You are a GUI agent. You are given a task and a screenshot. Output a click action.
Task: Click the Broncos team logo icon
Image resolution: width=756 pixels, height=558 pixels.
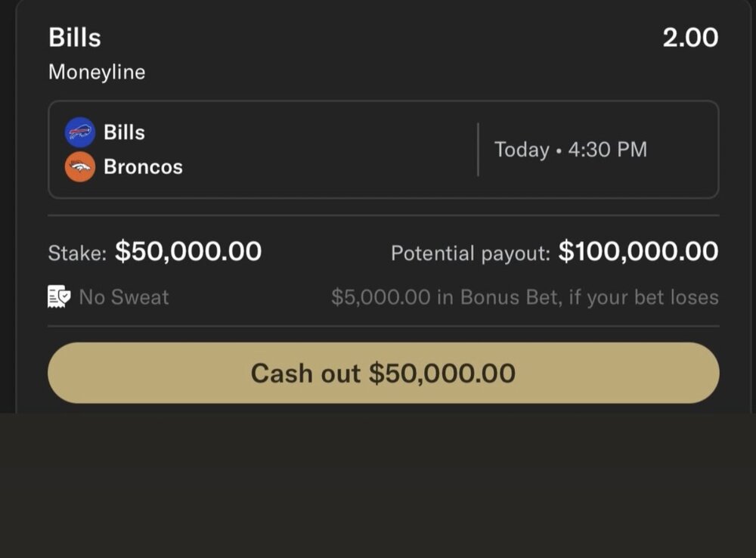tap(80, 167)
